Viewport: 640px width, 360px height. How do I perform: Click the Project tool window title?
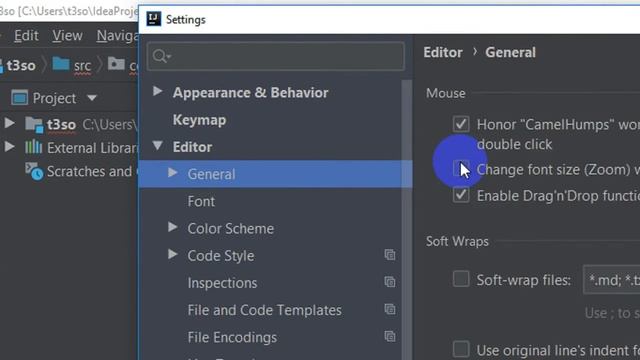(54, 98)
